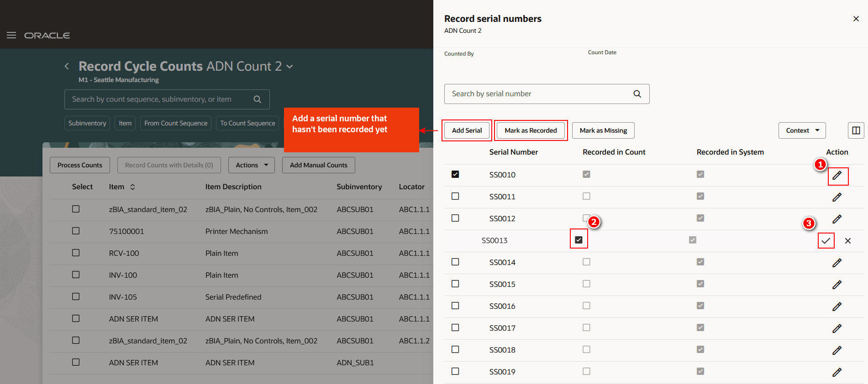
Task: Confirm the SS0013 row edit with checkmark
Action: 826,241
